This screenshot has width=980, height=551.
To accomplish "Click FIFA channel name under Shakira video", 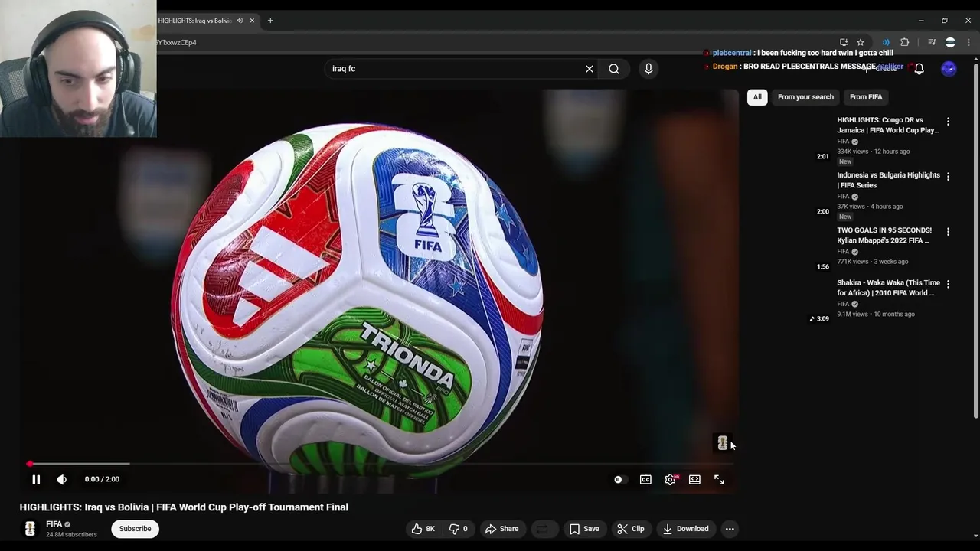I will 843,304.
